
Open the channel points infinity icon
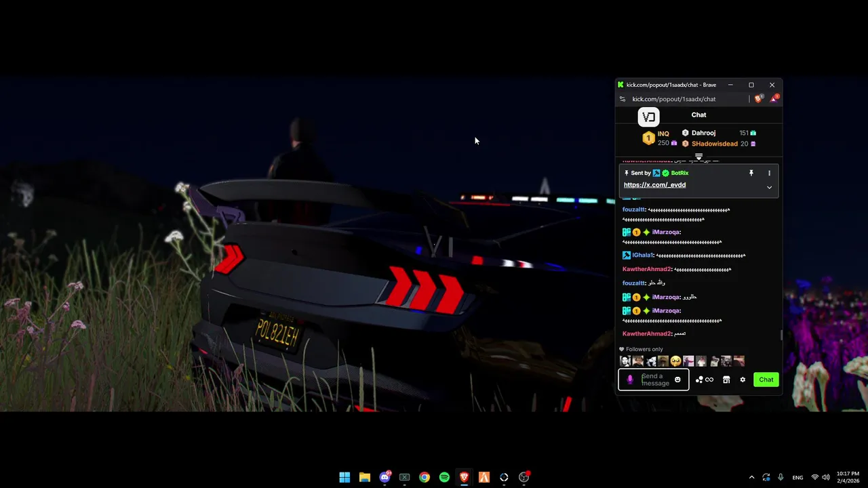tap(705, 380)
